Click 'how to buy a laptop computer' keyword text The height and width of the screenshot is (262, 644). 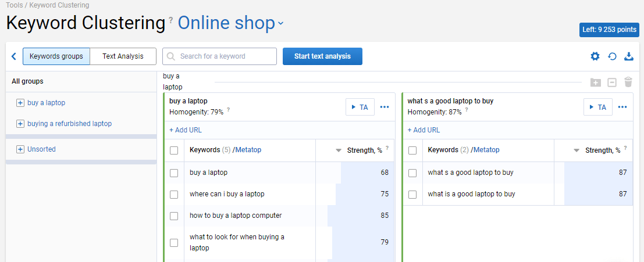tap(236, 216)
